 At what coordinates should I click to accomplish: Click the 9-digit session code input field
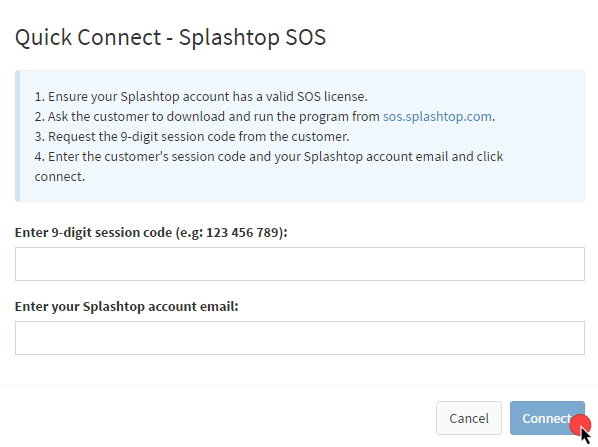pos(300,264)
